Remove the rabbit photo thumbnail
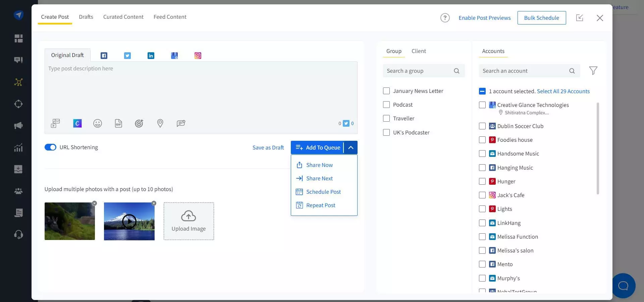Viewport: 644px width, 302px height. pos(95,203)
